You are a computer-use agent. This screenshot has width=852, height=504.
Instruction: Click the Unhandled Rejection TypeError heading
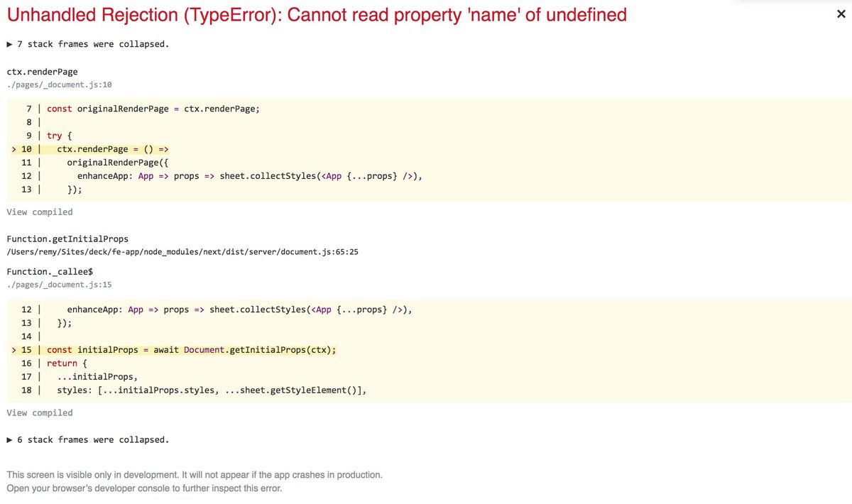point(317,14)
